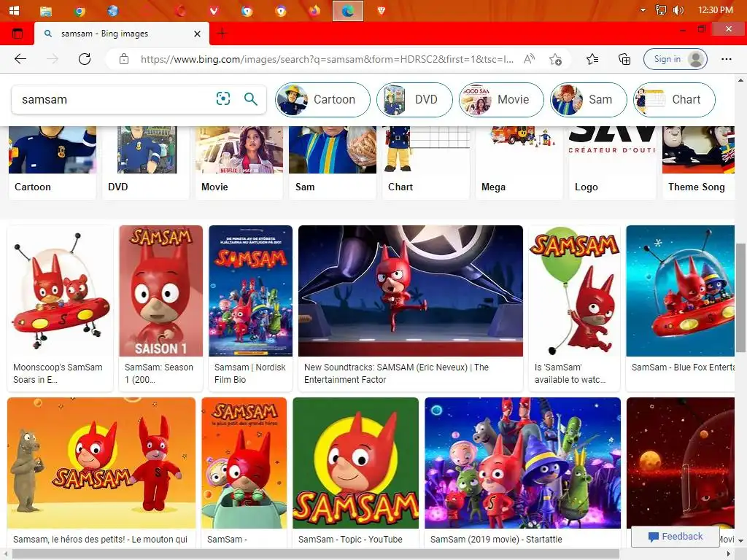Activate Read aloud in address bar

(x=530, y=59)
